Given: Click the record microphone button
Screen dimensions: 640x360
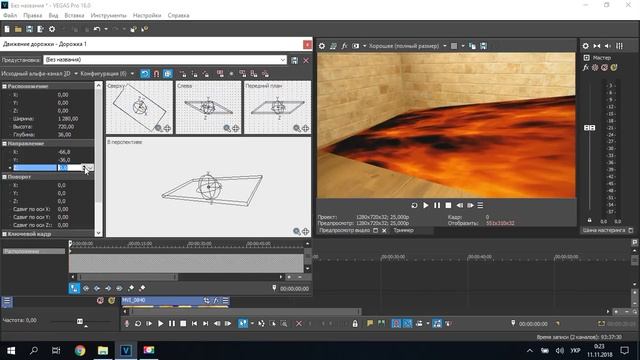Looking at the screenshot, I should click(127, 324).
